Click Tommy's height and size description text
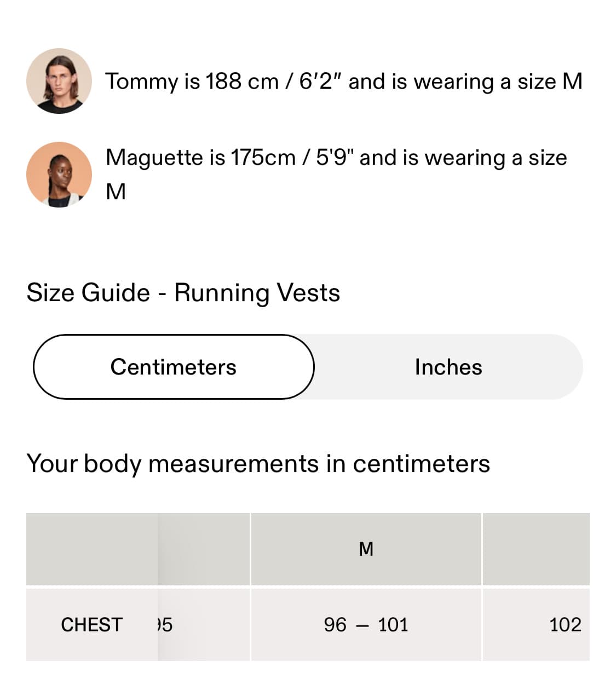616x685 pixels. pyautogui.click(x=343, y=81)
